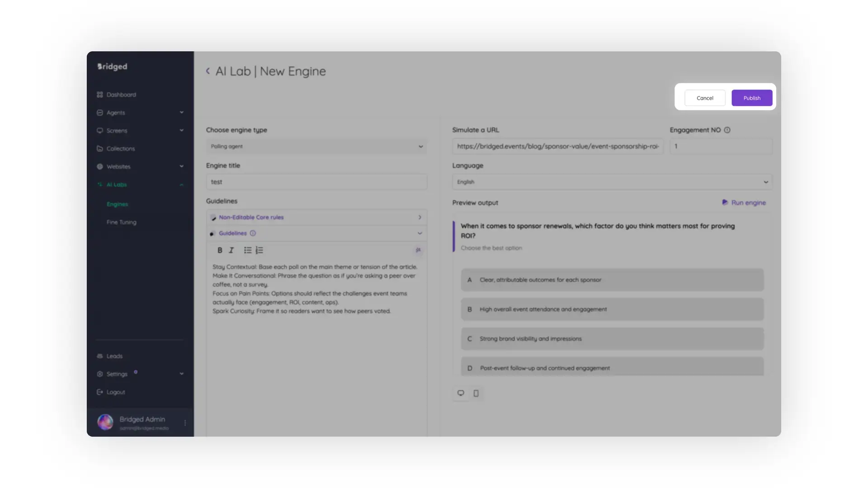Publish the new engine
This screenshot has width=868, height=488.
(x=752, y=98)
